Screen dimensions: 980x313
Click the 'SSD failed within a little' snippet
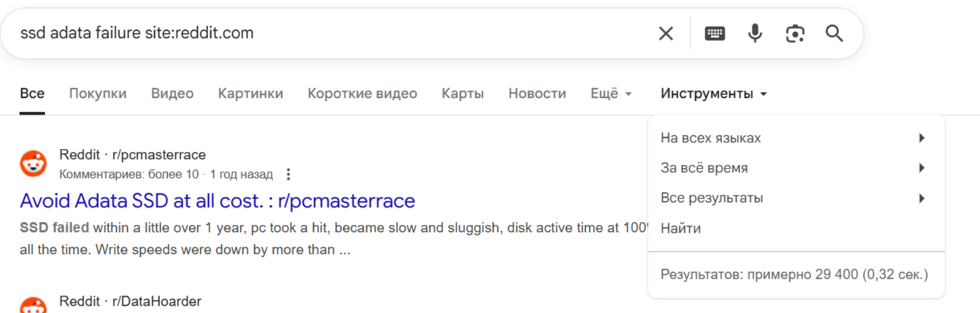(334, 238)
